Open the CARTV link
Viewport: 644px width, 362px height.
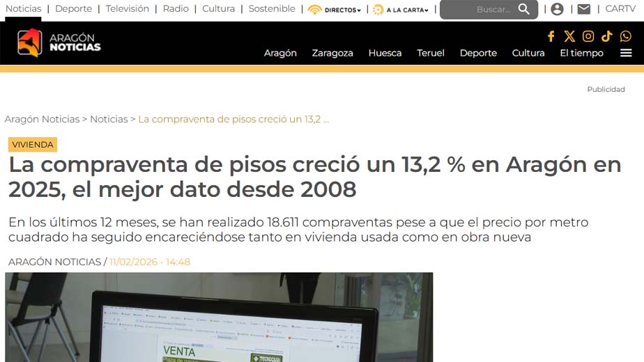[620, 8]
